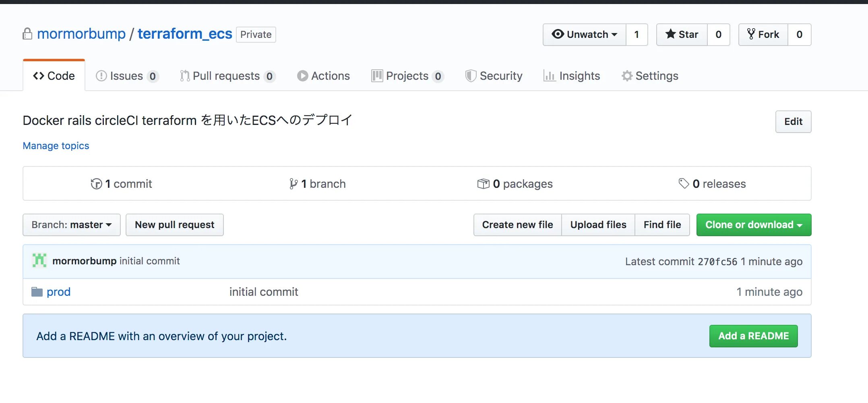Click the package box icon
The height and width of the screenshot is (403, 868).
(483, 184)
